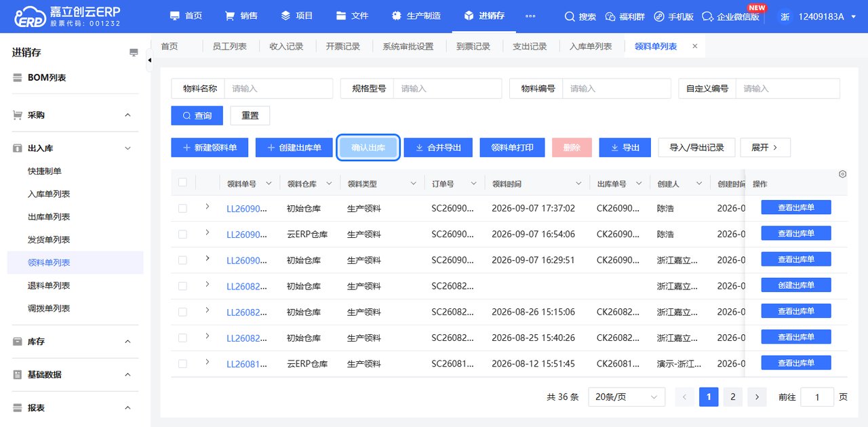This screenshot has height=427, width=868.
Task: Click the 创建出库单 toolbar button
Action: (294, 148)
